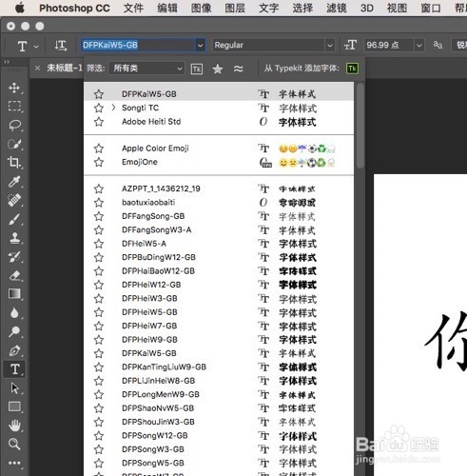Open Type tool preset picker in options bar

(x=36, y=47)
